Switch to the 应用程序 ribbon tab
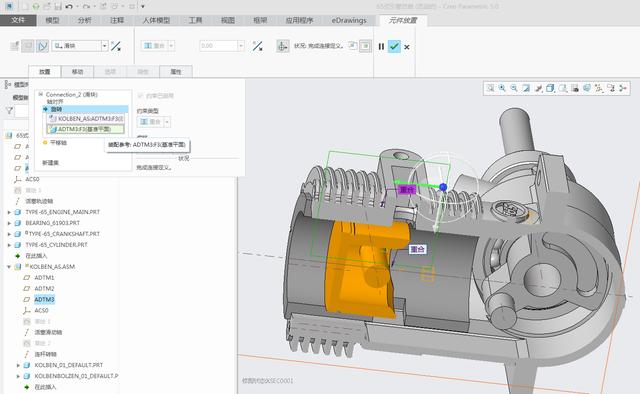 pyautogui.click(x=299, y=20)
